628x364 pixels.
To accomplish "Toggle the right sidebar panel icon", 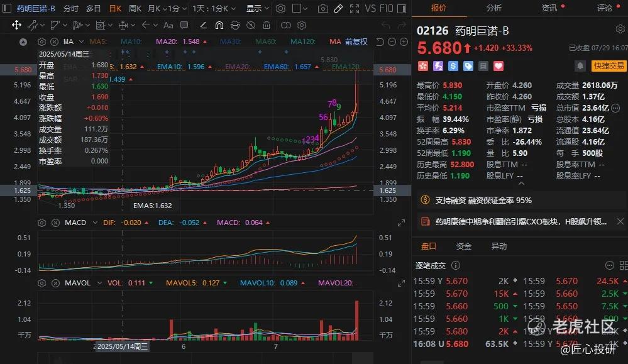I will tap(402, 8).
